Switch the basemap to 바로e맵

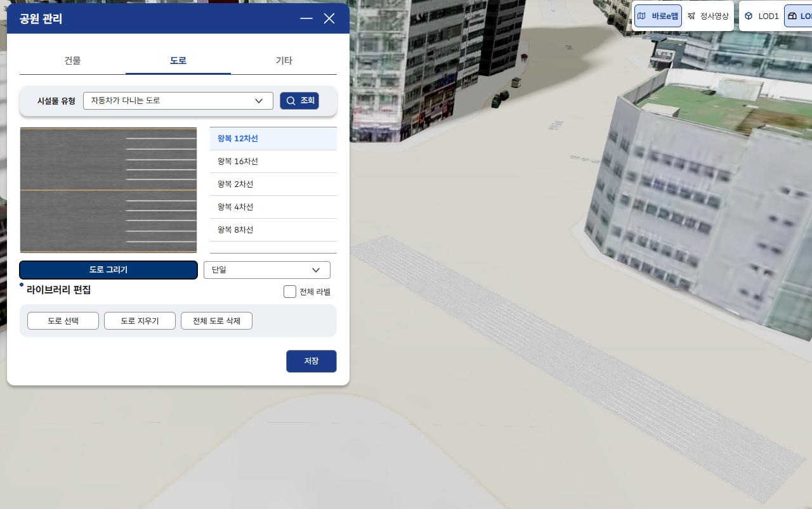(658, 16)
